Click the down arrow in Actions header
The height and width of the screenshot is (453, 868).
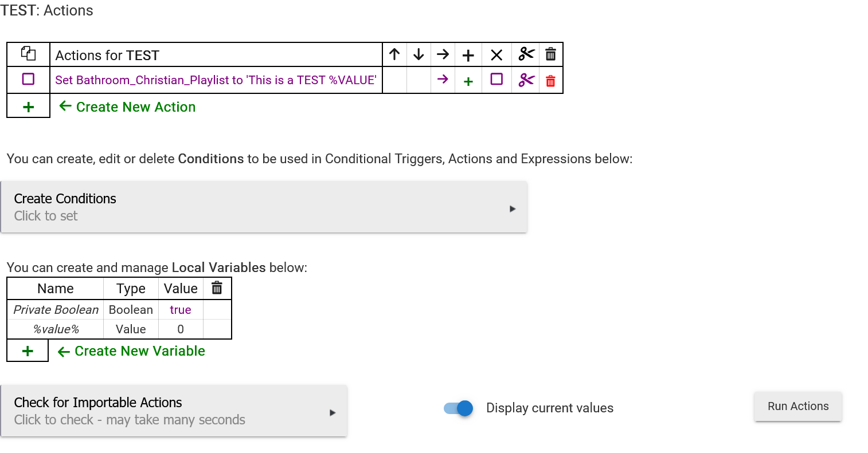point(419,54)
